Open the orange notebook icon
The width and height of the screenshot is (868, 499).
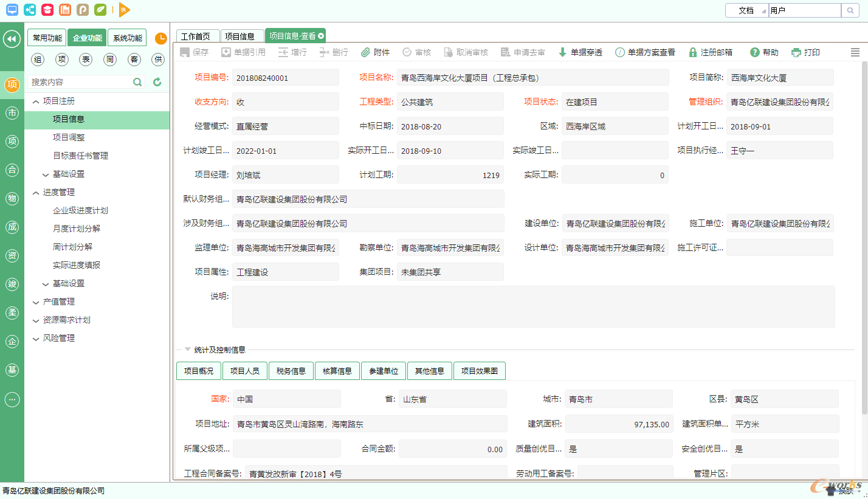pos(65,10)
